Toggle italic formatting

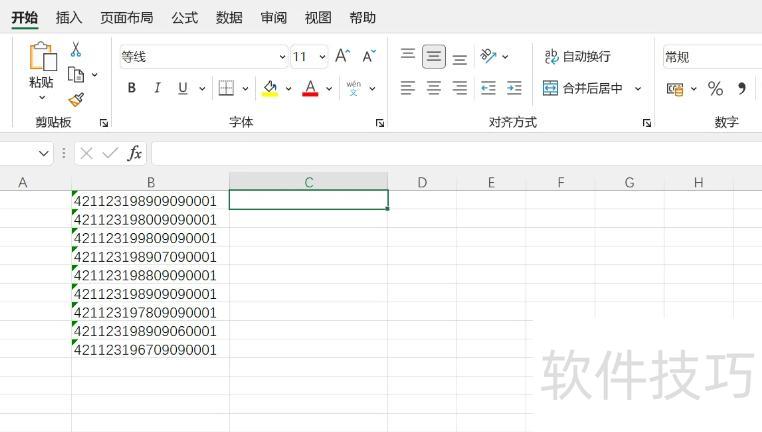point(157,88)
